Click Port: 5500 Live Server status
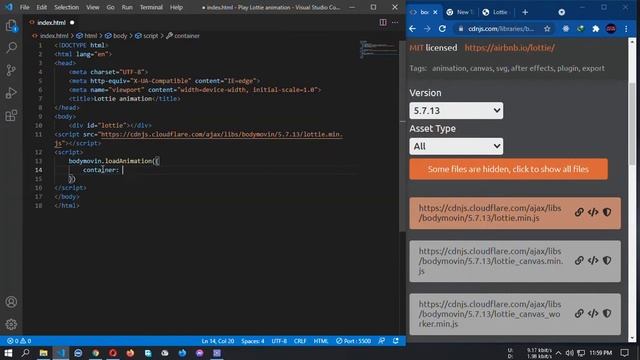This screenshot has width=640, height=360. (353, 341)
